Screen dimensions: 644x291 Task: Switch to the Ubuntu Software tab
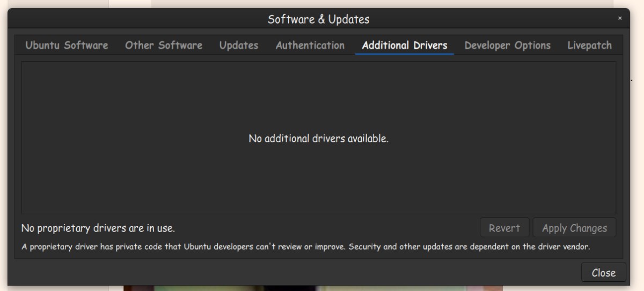pyautogui.click(x=67, y=46)
